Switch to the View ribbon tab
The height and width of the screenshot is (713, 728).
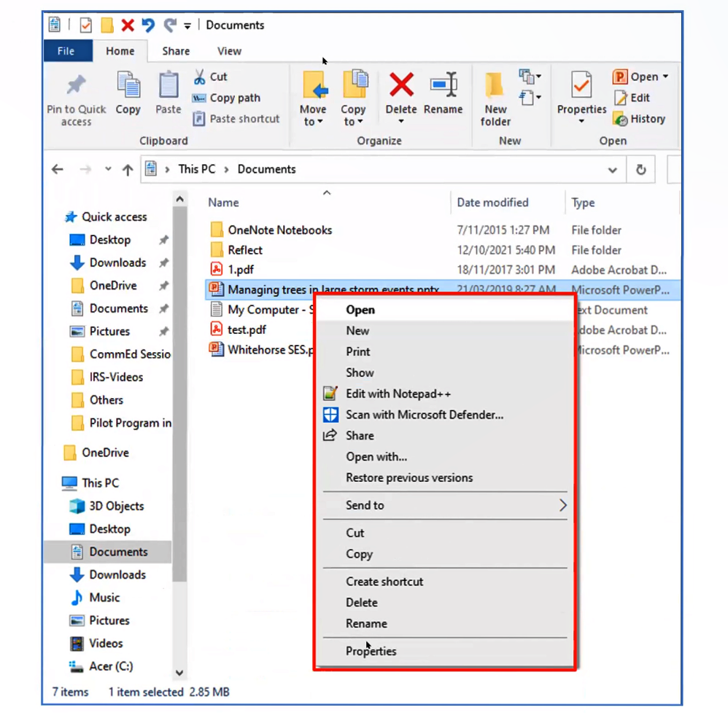pos(229,51)
